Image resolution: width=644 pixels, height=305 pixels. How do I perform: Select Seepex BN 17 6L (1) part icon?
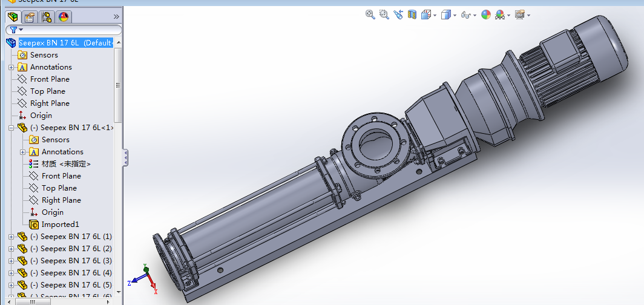[x=22, y=237]
